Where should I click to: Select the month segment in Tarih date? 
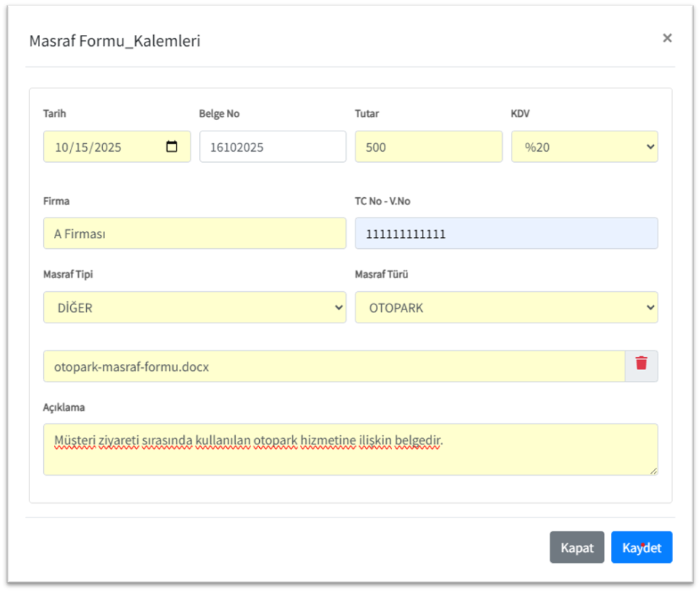pos(62,147)
